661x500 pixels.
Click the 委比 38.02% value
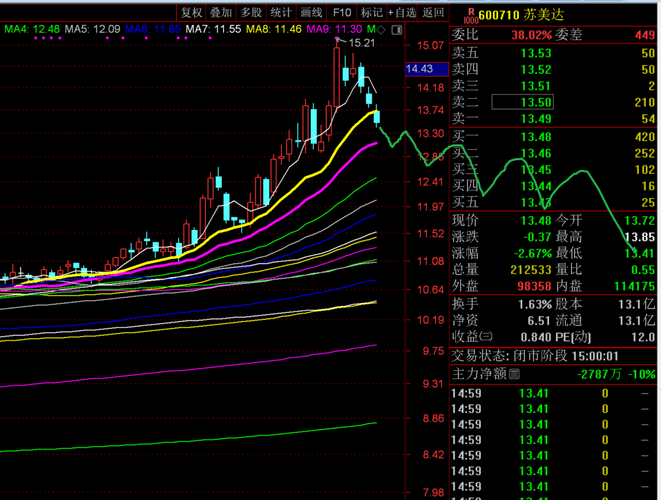[x=532, y=35]
